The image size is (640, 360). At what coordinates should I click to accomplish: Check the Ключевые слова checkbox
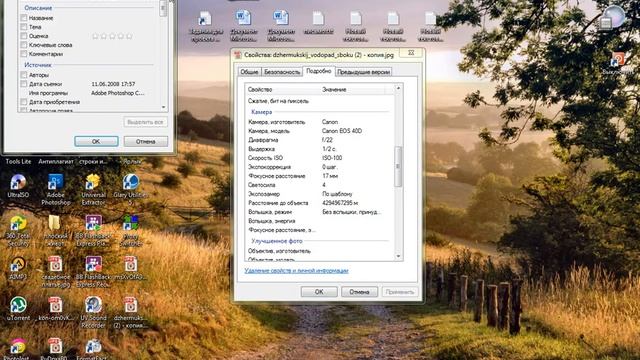[x=24, y=45]
